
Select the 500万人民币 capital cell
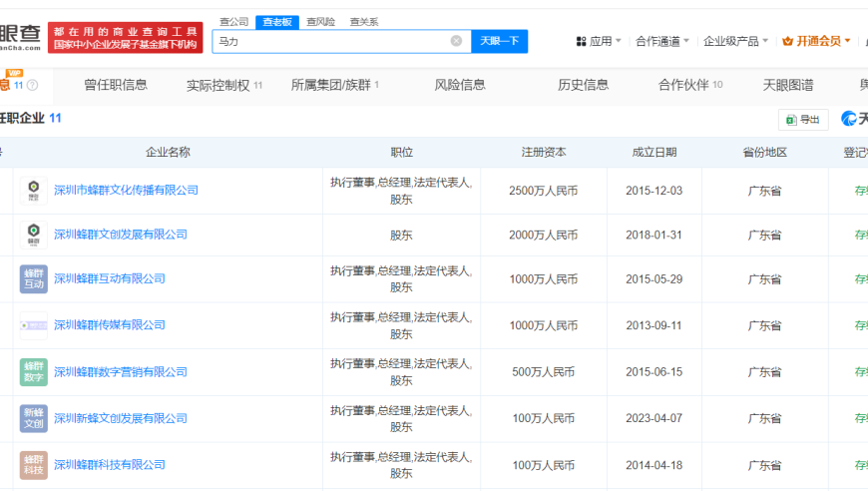[543, 372]
